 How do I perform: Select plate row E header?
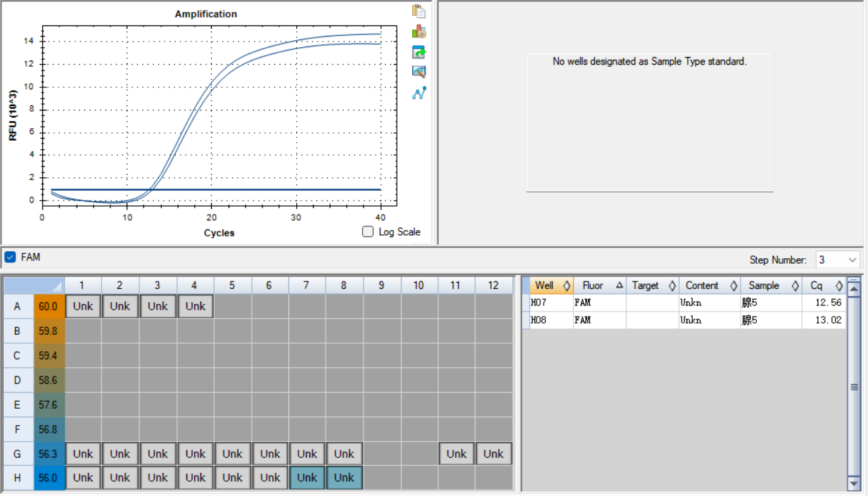(18, 405)
